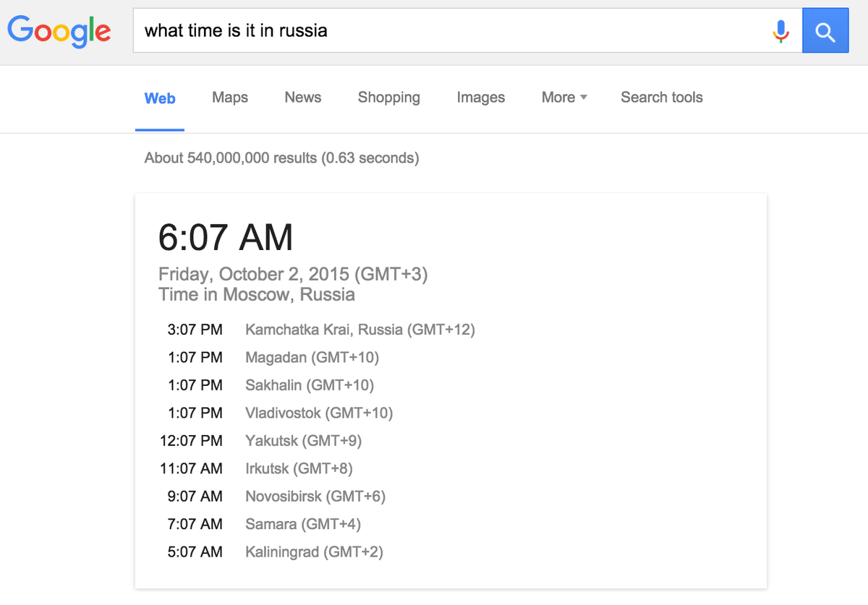Select Kamchatka Krai, Russia (GMT+12) entry
Viewport: 868px width, 605px height.
click(360, 330)
